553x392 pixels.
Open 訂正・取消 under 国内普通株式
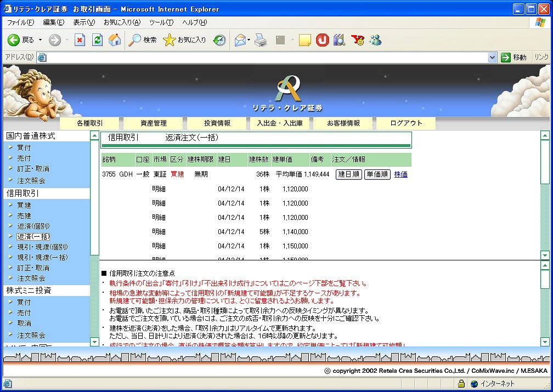point(33,168)
